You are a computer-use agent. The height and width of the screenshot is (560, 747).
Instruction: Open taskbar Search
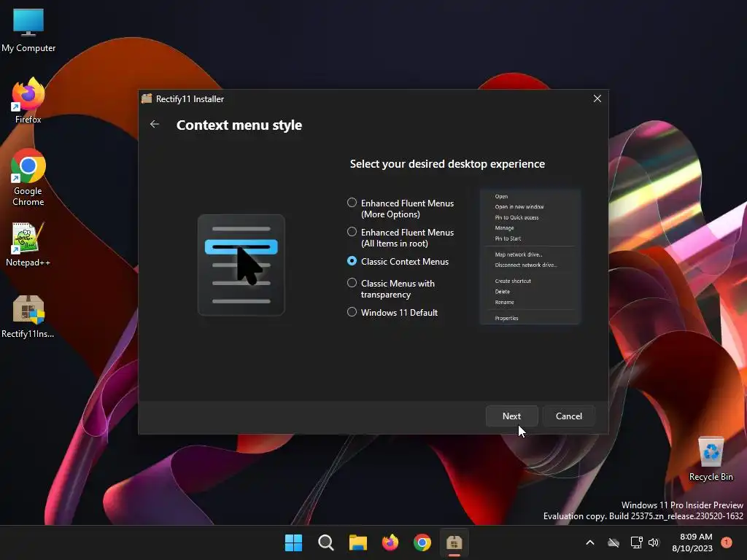(326, 542)
